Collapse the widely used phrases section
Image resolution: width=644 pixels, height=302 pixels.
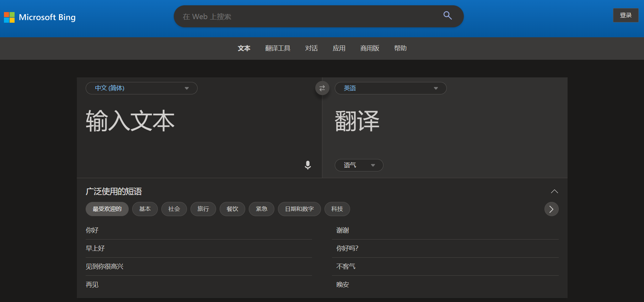click(x=554, y=191)
